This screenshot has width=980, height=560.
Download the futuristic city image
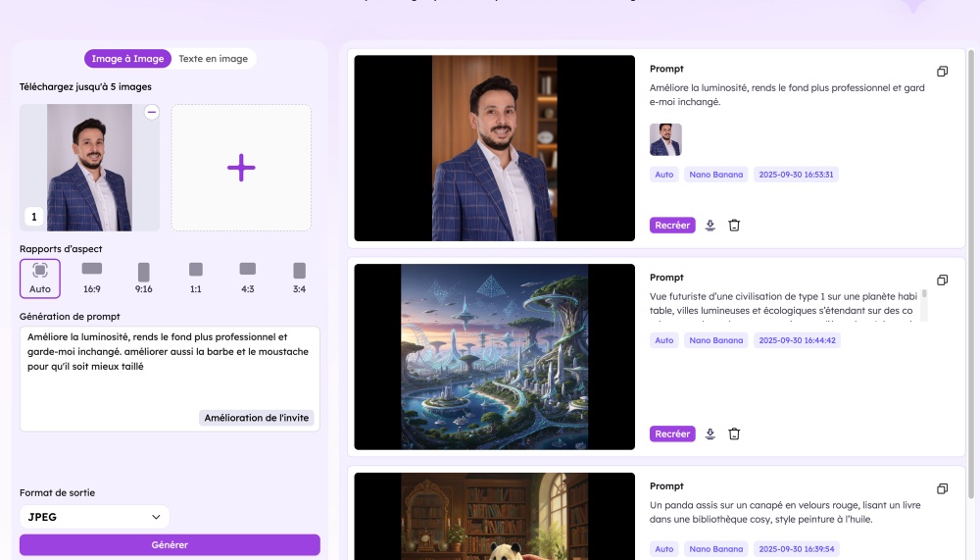click(710, 433)
